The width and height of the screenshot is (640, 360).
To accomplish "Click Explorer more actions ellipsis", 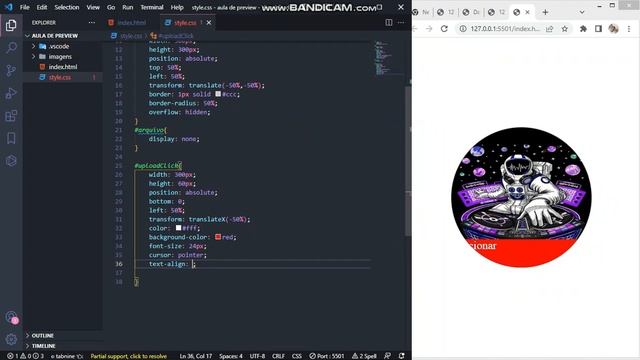I will pos(92,22).
